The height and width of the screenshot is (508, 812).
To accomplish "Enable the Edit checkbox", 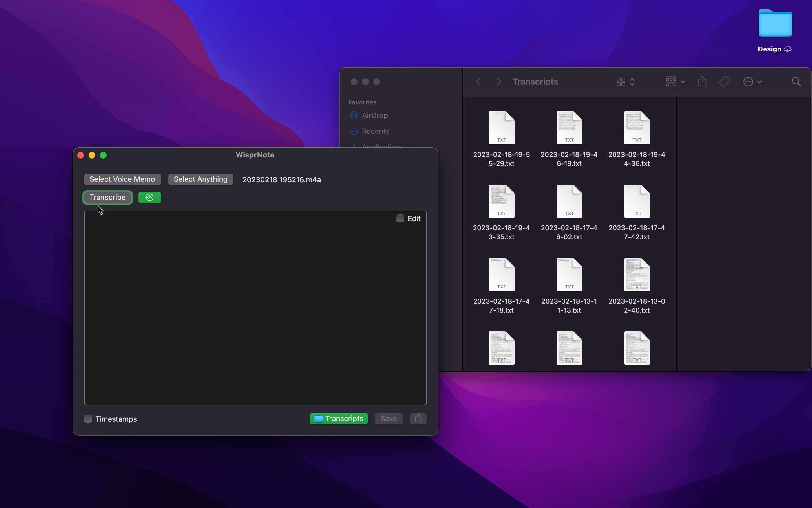I will pyautogui.click(x=400, y=219).
